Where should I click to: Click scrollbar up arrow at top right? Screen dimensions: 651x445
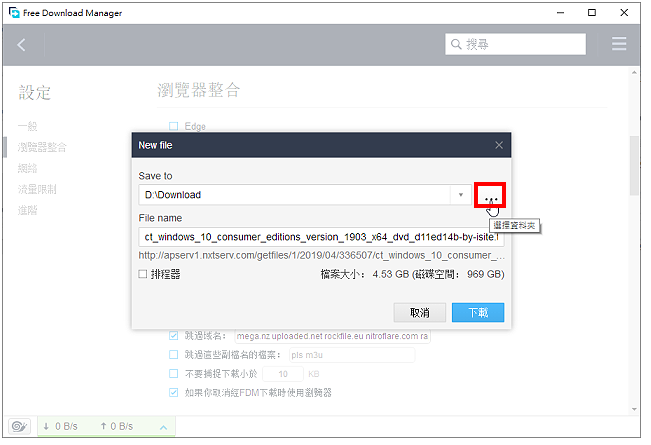pyautogui.click(x=634, y=73)
